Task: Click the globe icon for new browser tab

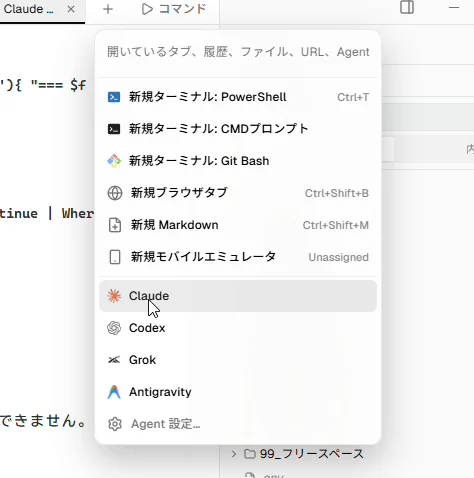Action: (x=115, y=193)
